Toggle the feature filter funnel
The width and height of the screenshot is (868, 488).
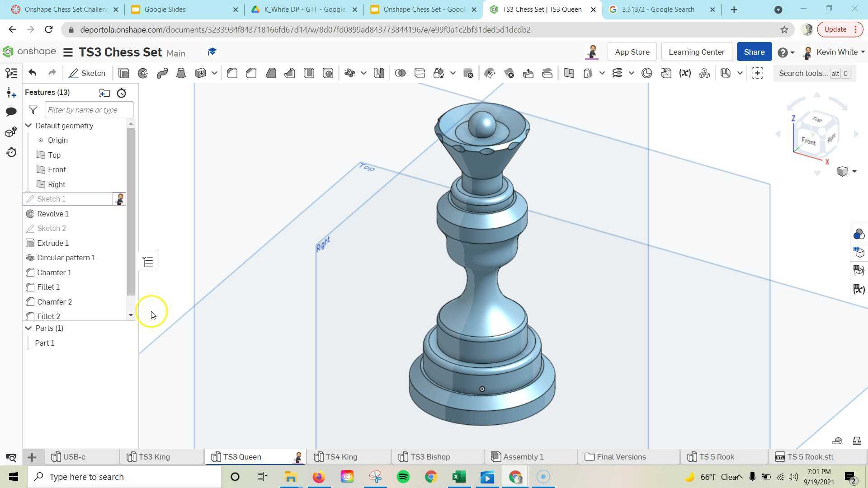coord(33,110)
